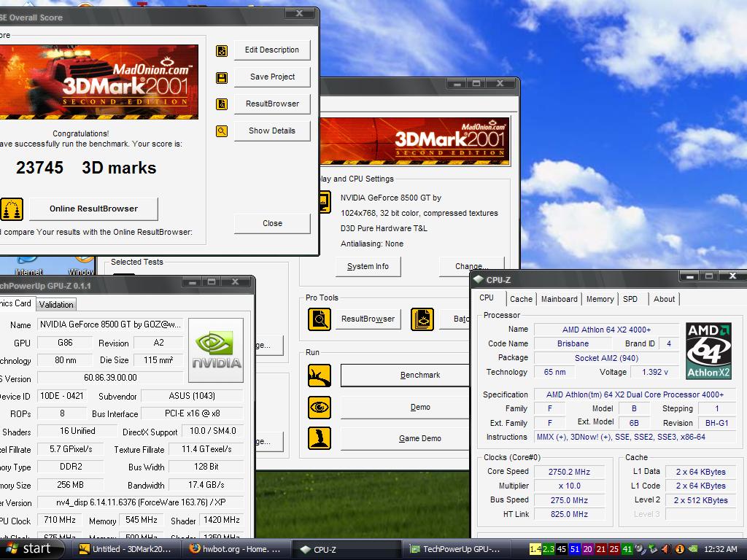
Task: Click the CPU-Z Name value AMD Athlon 64 X2 4000+
Action: (606, 330)
